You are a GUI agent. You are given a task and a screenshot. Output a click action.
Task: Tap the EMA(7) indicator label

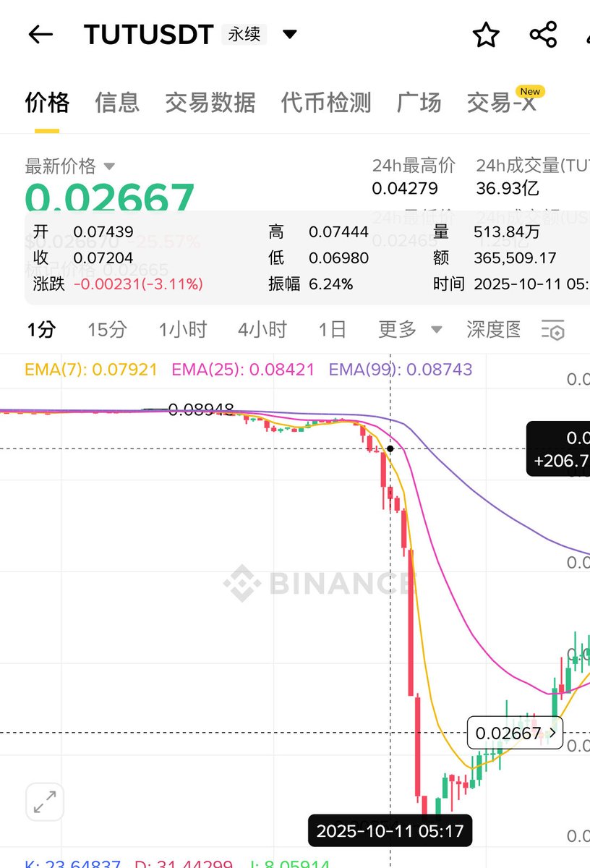click(x=91, y=370)
